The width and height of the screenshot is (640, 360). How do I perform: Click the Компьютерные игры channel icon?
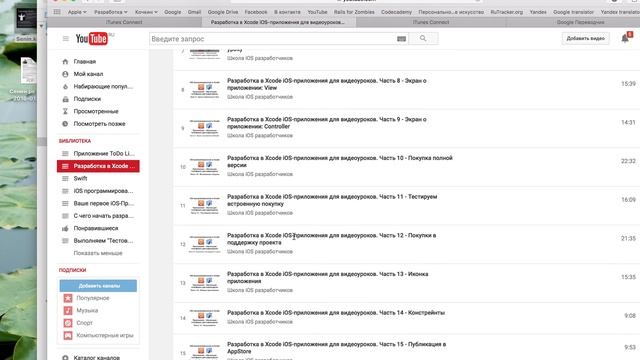[68, 336]
